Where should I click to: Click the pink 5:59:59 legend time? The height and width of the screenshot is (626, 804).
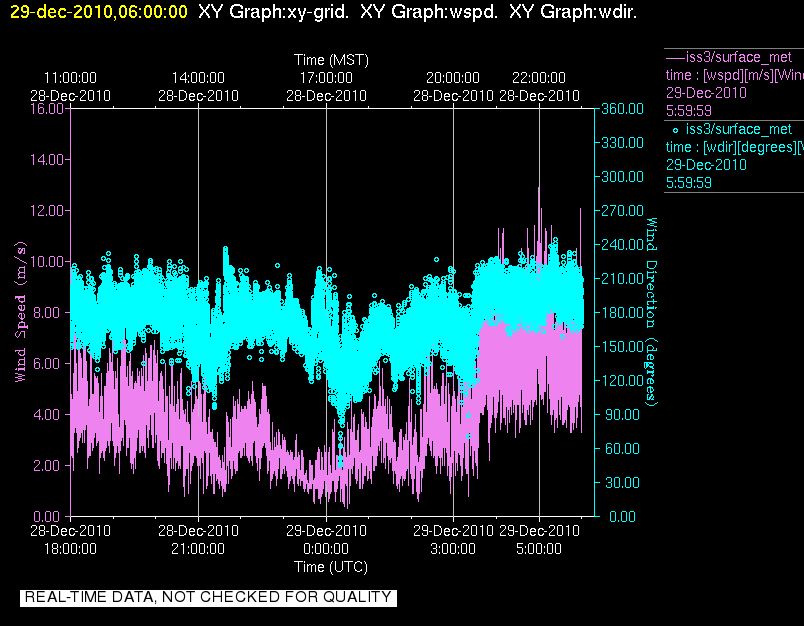coord(689,111)
